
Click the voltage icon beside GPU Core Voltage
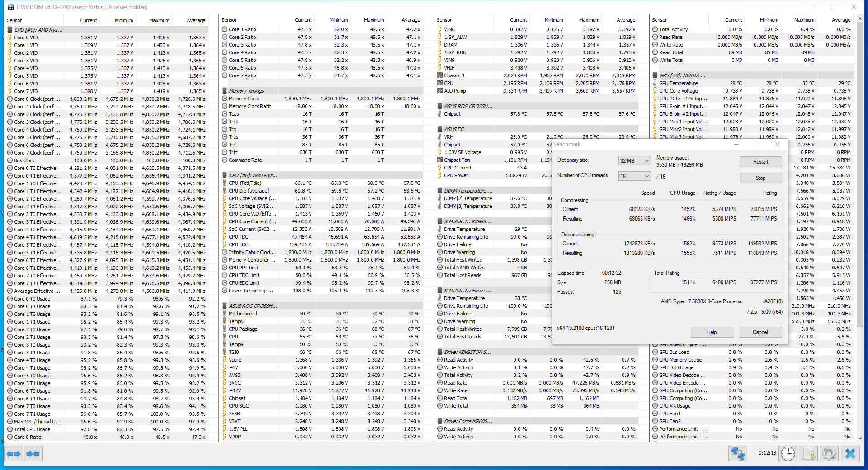point(655,91)
